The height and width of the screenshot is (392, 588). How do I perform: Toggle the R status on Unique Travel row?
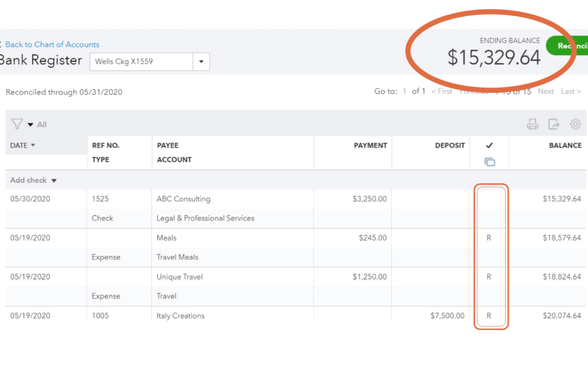[489, 277]
